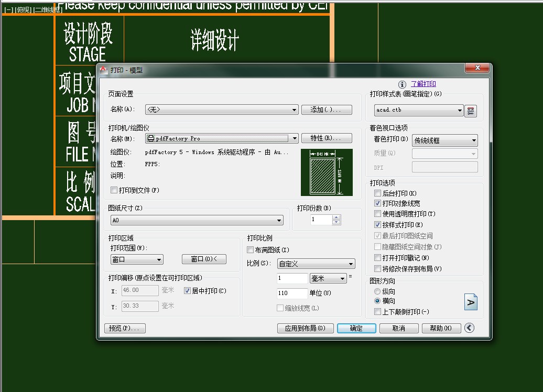Viewport: 543px width, 392px height.
Task: Click 应用到布局 button
Action: 306,328
